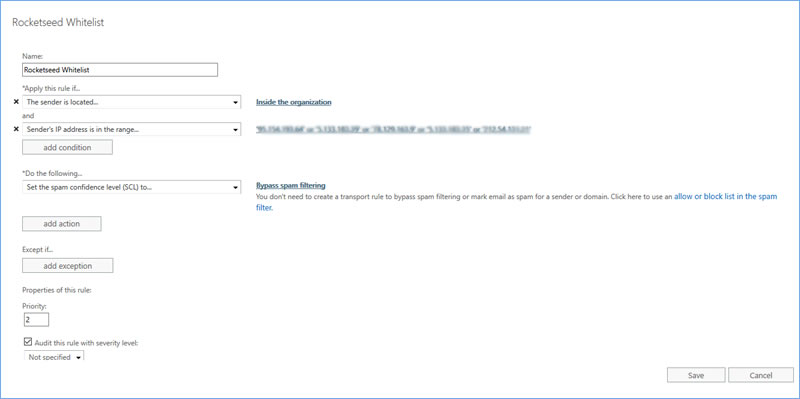Click the 'Rocketseed Whitelist' page heading
The height and width of the screenshot is (399, 800).
(58, 22)
